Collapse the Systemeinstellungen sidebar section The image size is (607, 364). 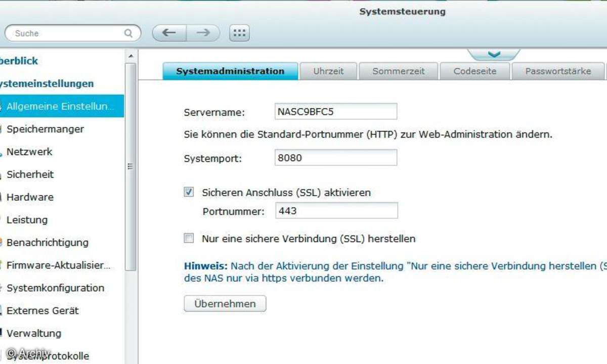47,83
